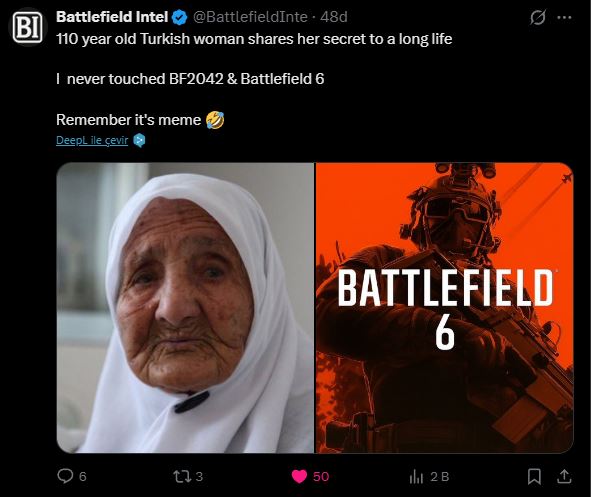Click the DeepL hexagon logo icon
The image size is (591, 497).
click(x=139, y=141)
